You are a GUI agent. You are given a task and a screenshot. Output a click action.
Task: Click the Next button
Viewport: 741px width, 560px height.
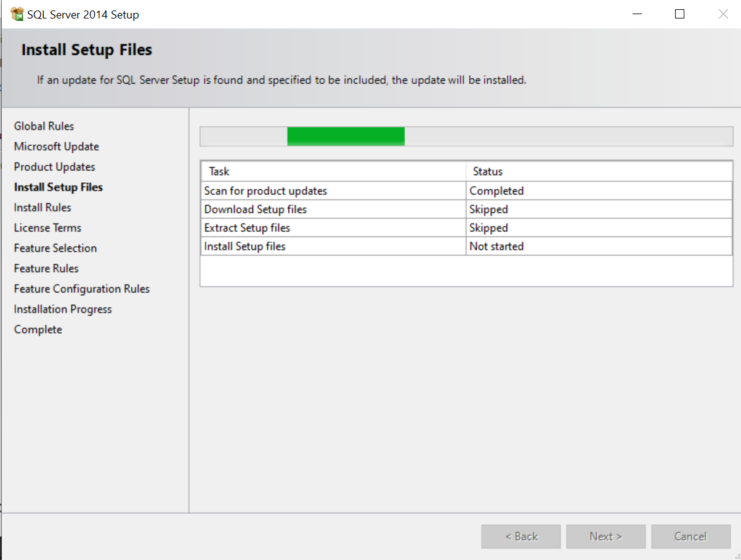tap(606, 537)
